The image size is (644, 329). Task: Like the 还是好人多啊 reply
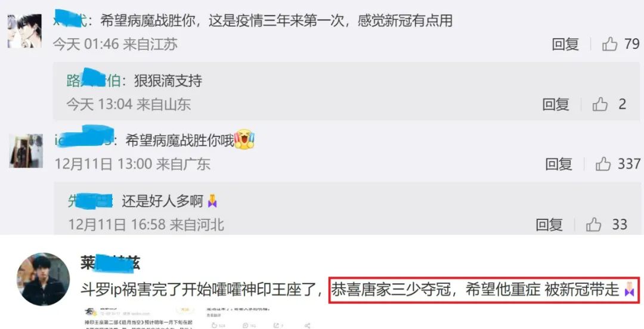pyautogui.click(x=593, y=225)
